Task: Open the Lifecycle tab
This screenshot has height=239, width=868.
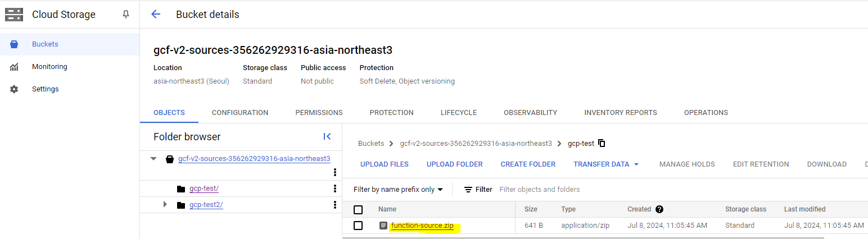Action: click(459, 113)
